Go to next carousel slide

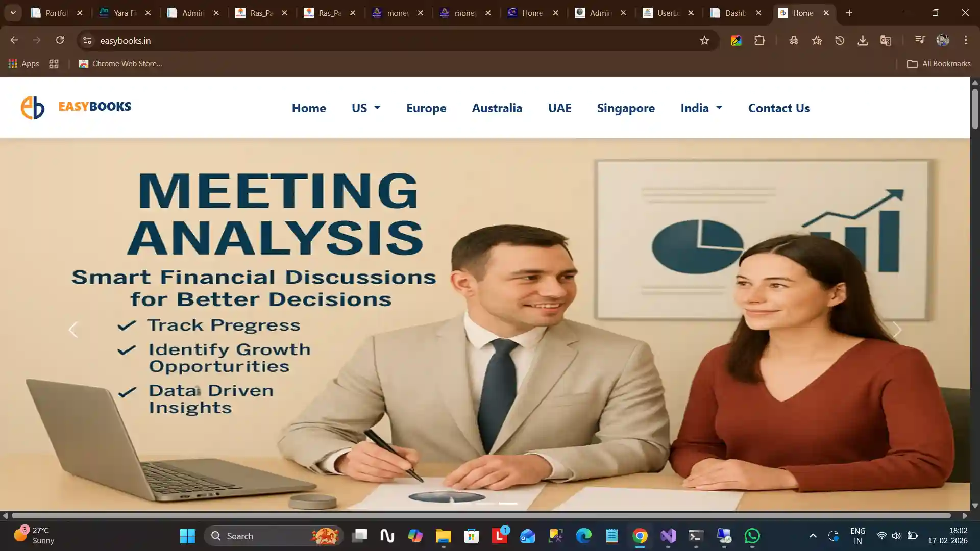click(897, 330)
